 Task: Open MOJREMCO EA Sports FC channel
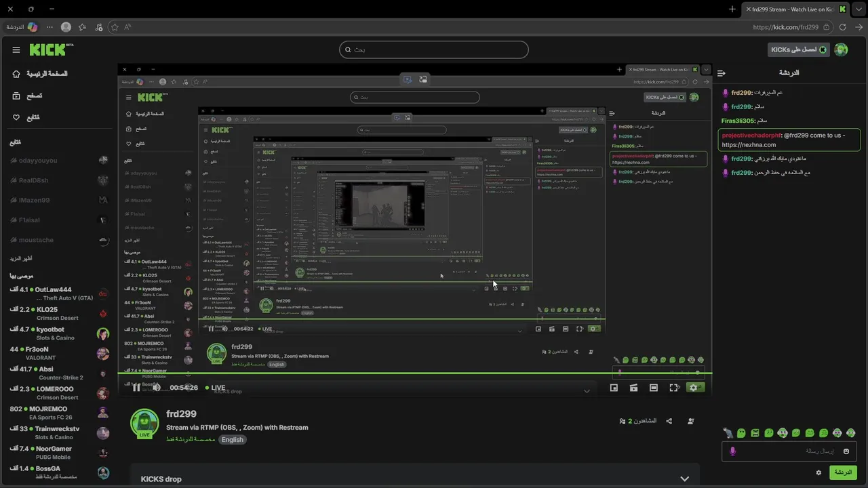(x=58, y=413)
